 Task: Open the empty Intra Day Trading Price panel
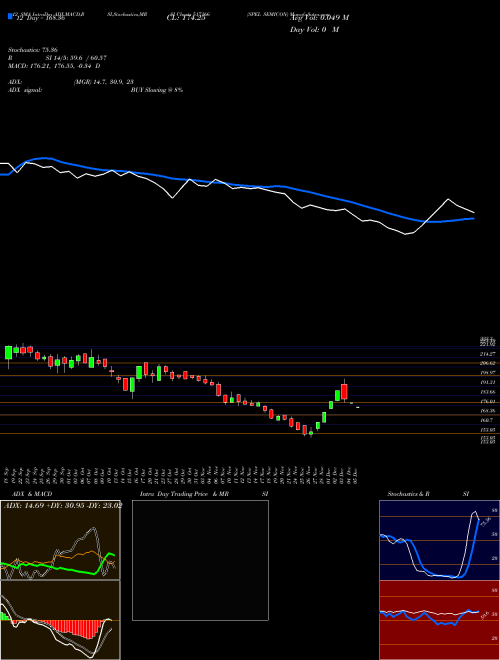pos(200,560)
